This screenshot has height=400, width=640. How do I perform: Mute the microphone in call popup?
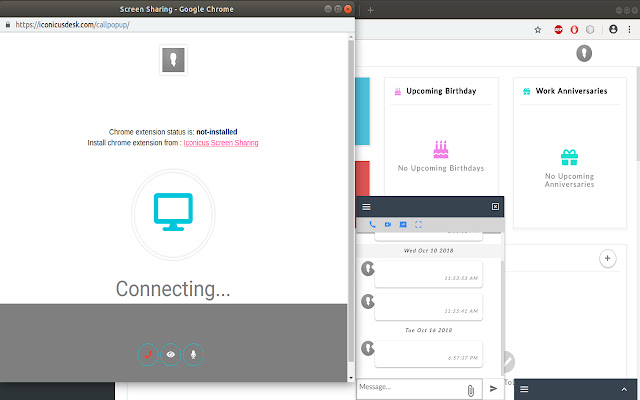pyautogui.click(x=193, y=354)
